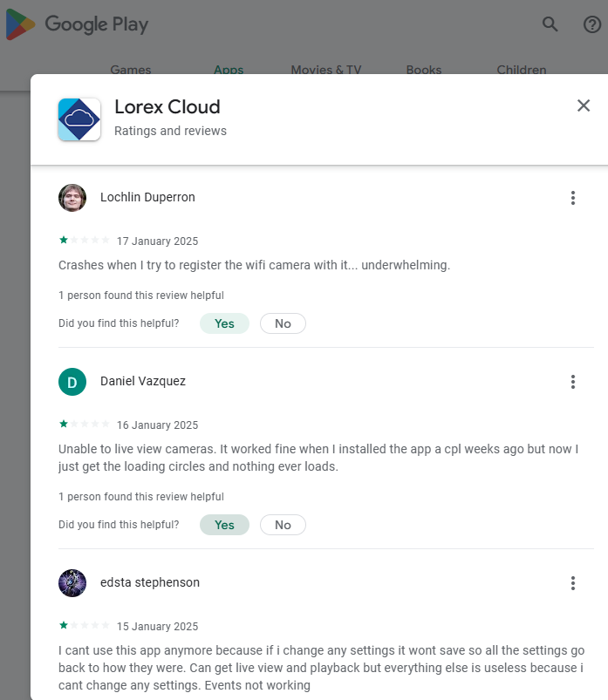608x700 pixels.
Task: Click 'Did you find this helpful?' under Lochlin's review
Action: pyautogui.click(x=119, y=323)
